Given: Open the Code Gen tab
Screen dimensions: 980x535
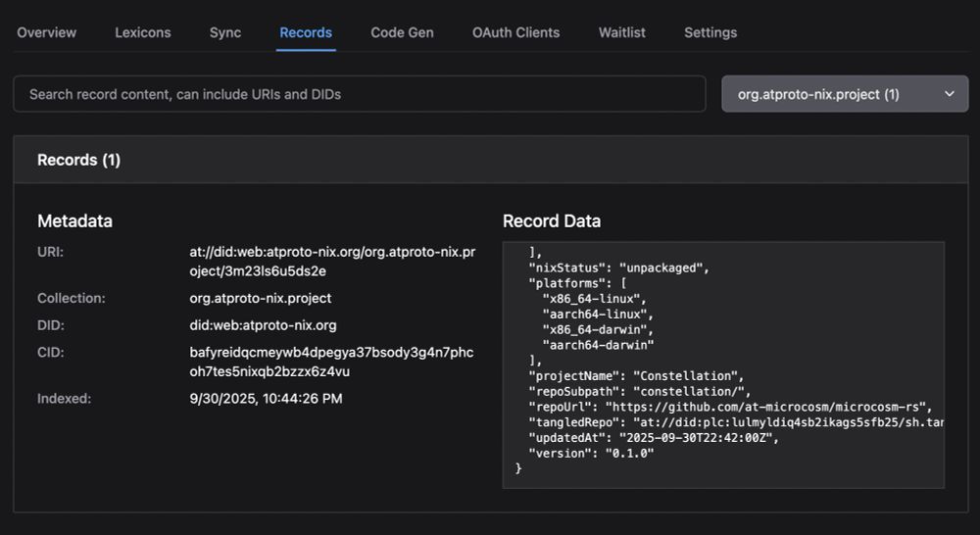Looking at the screenshot, I should 402,32.
